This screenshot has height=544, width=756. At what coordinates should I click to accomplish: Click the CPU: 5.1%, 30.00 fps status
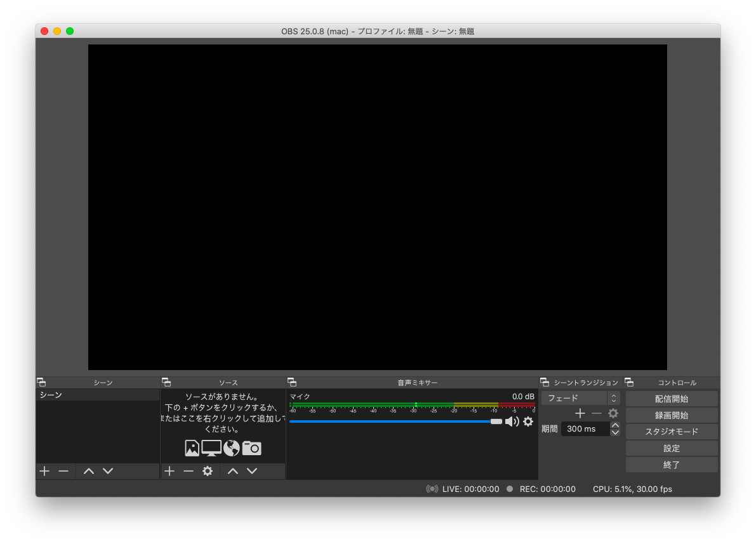click(x=632, y=489)
